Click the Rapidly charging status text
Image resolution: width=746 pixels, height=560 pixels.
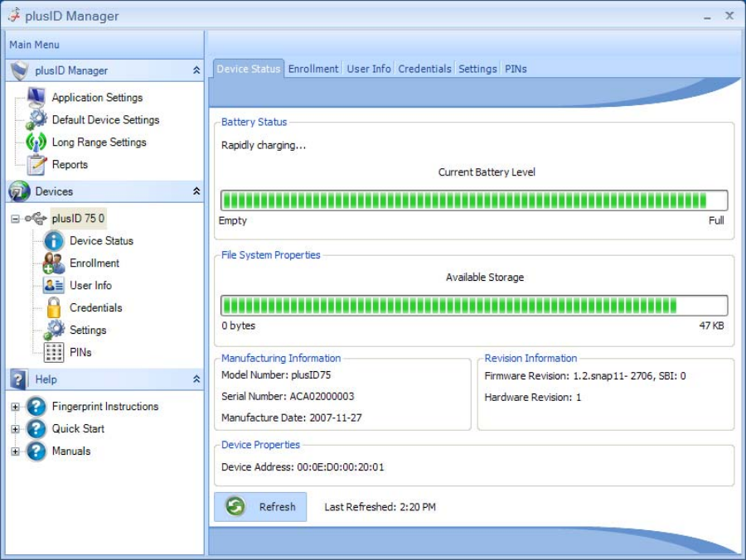[x=263, y=145]
